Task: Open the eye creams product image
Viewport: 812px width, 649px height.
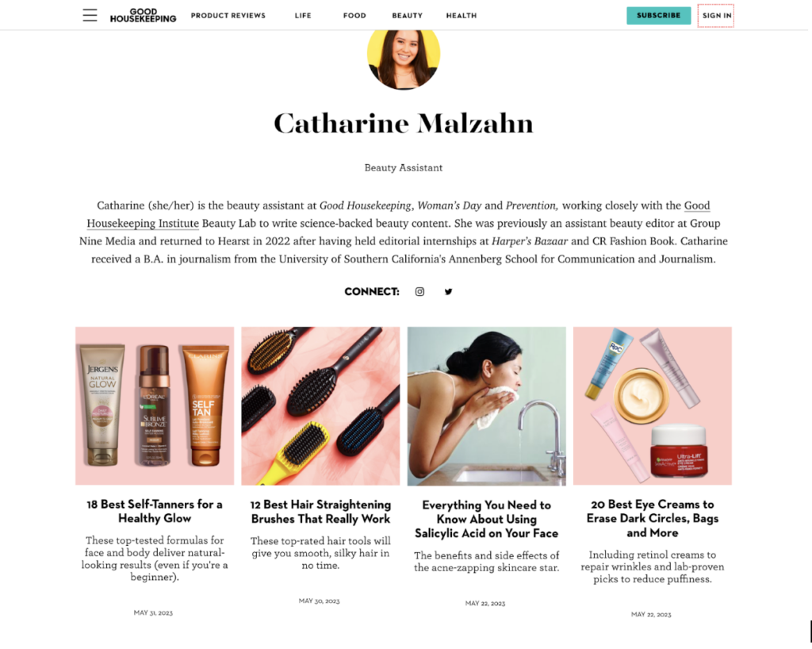Action: coord(653,405)
